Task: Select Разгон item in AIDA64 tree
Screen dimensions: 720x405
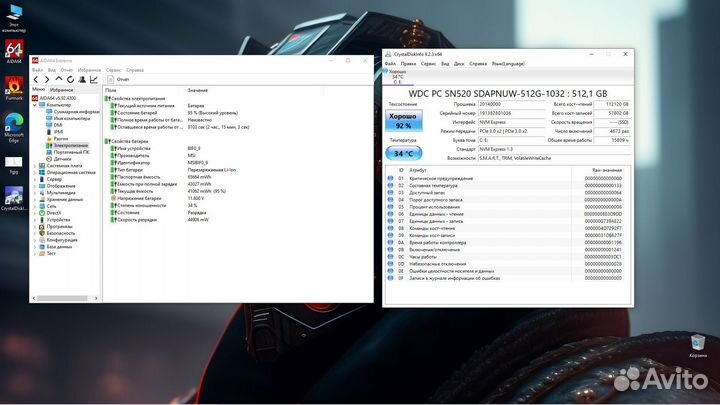Action: click(57, 139)
